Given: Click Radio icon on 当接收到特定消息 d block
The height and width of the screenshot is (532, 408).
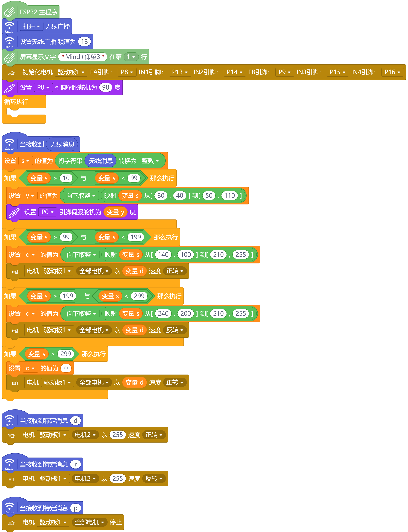Looking at the screenshot, I should [x=9, y=420].
